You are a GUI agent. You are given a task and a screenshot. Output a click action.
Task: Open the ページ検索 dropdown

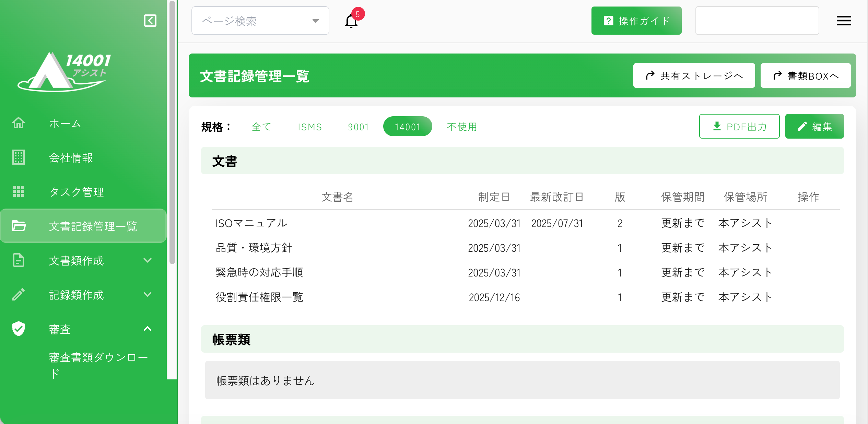point(260,21)
